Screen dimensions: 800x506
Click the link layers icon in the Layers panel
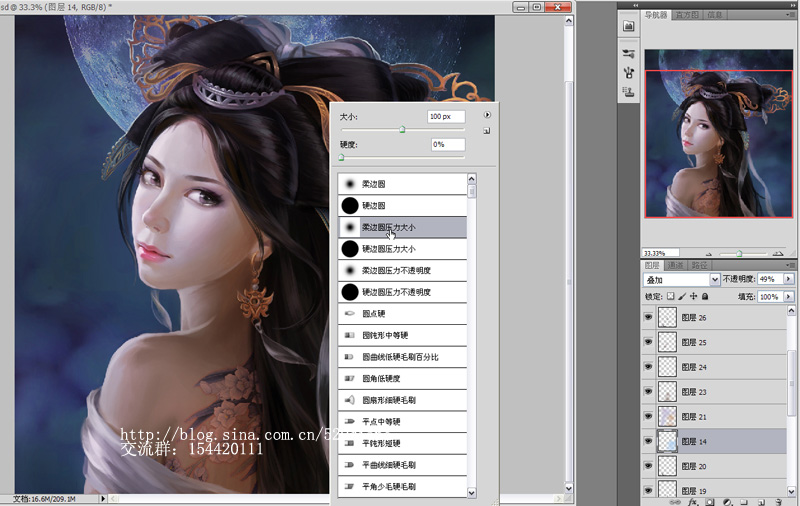tap(675, 502)
